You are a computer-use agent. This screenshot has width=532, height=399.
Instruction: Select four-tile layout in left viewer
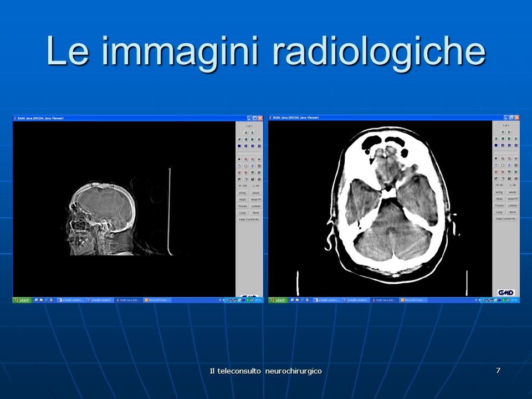[246, 146]
